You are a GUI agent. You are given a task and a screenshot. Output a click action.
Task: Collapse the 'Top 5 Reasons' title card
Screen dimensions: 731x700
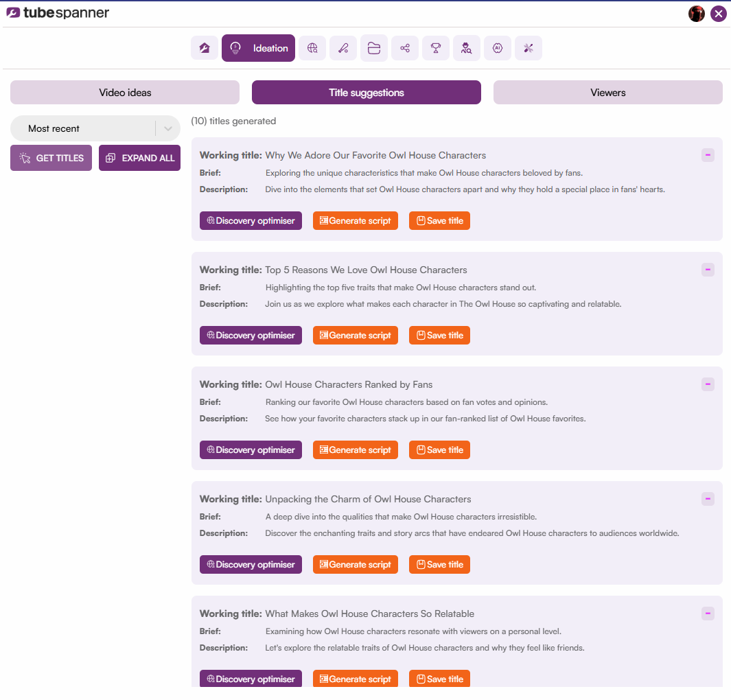click(708, 270)
